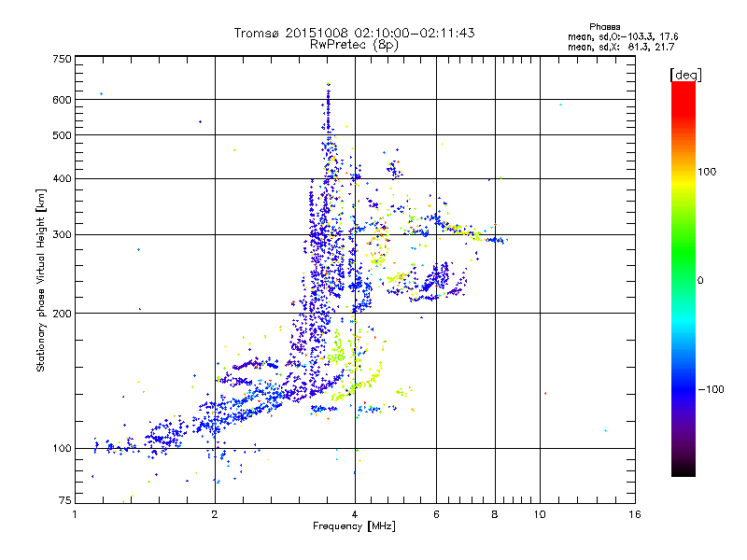Click the 'mean, sd,O:-103.3, 17.6' line
Image resolution: width=747 pixels, height=560 pixels.
[623, 36]
